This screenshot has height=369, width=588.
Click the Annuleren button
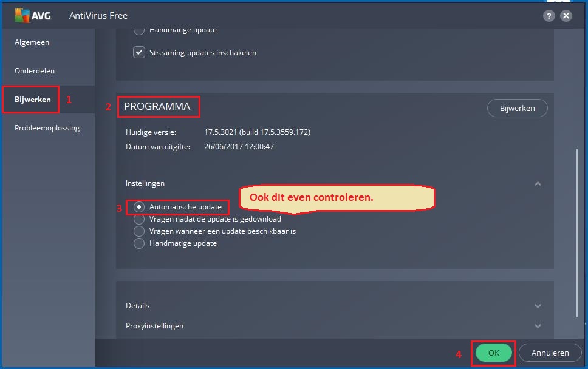point(550,353)
